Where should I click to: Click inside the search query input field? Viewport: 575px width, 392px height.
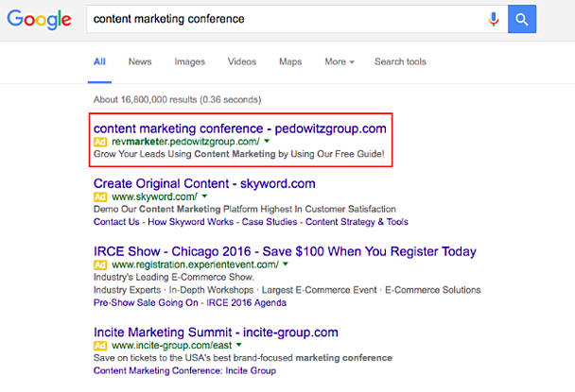[x=284, y=19]
